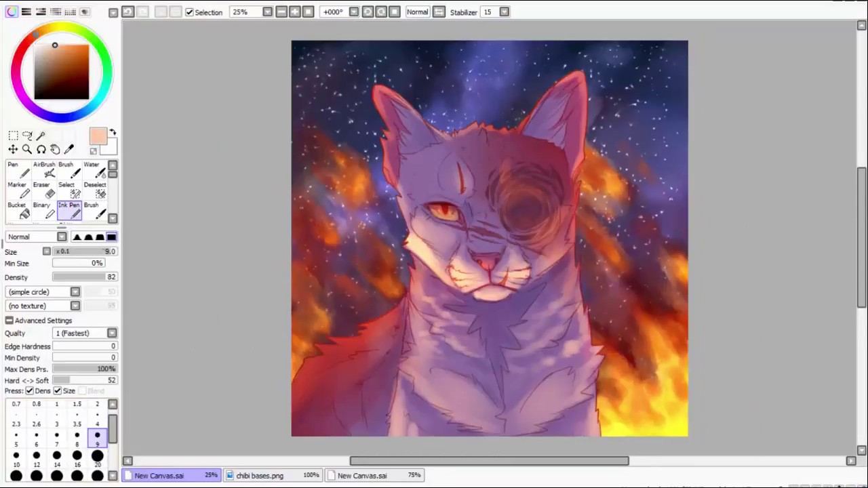This screenshot has width=868, height=488.
Task: Toggle transparent color swatch
Action: [x=94, y=151]
